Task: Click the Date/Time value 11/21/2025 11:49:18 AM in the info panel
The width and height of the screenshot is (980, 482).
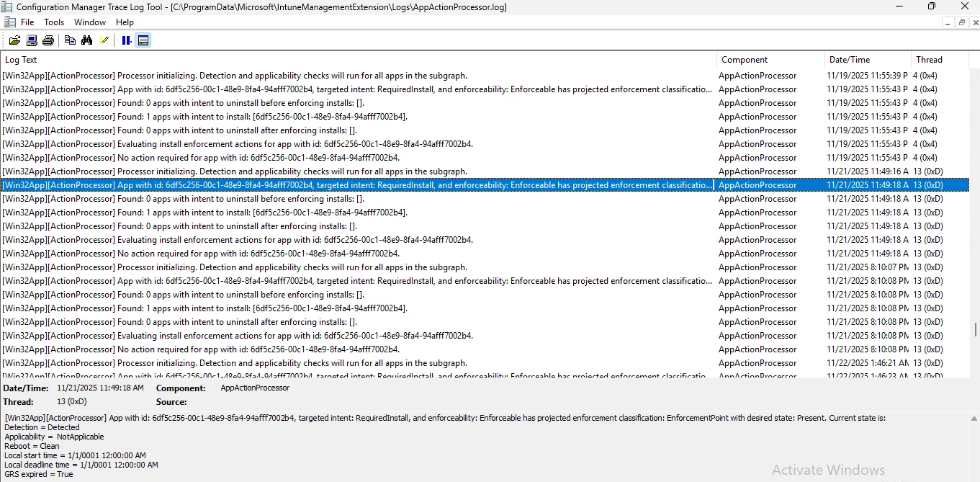Action: (100, 388)
